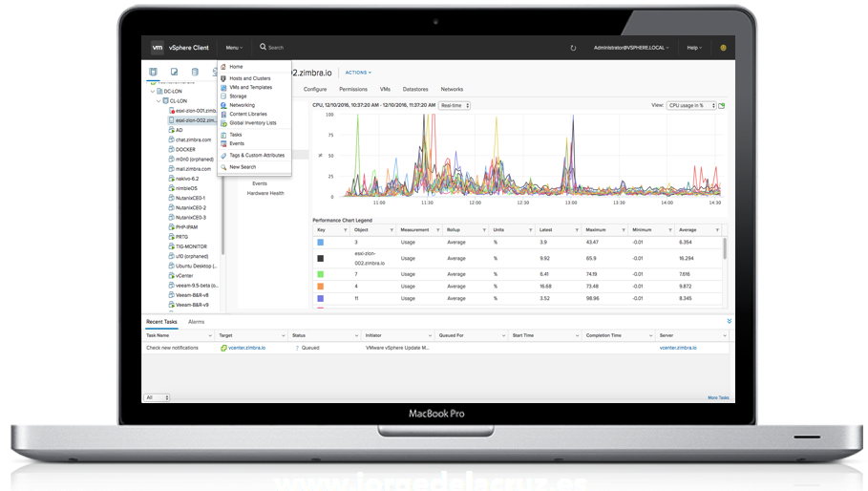Click the CL-LON cluster icon
This screenshot has width=868, height=491.
[165, 101]
